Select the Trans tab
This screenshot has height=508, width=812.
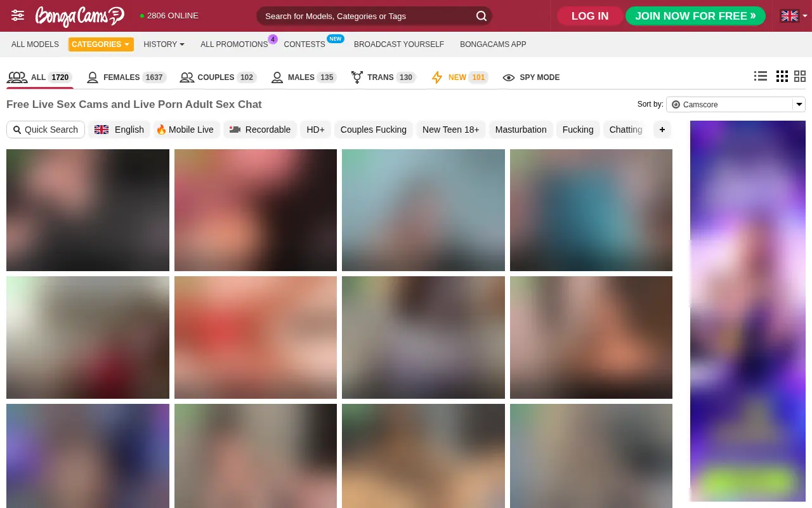(x=383, y=77)
